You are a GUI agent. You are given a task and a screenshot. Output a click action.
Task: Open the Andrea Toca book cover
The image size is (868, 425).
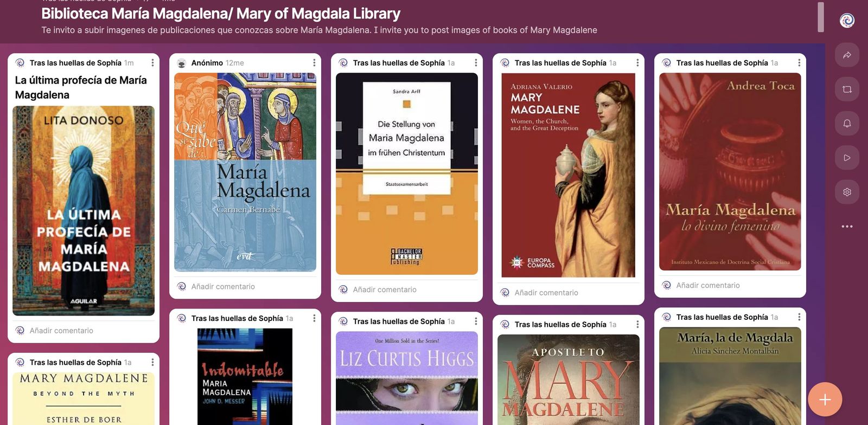click(x=730, y=171)
